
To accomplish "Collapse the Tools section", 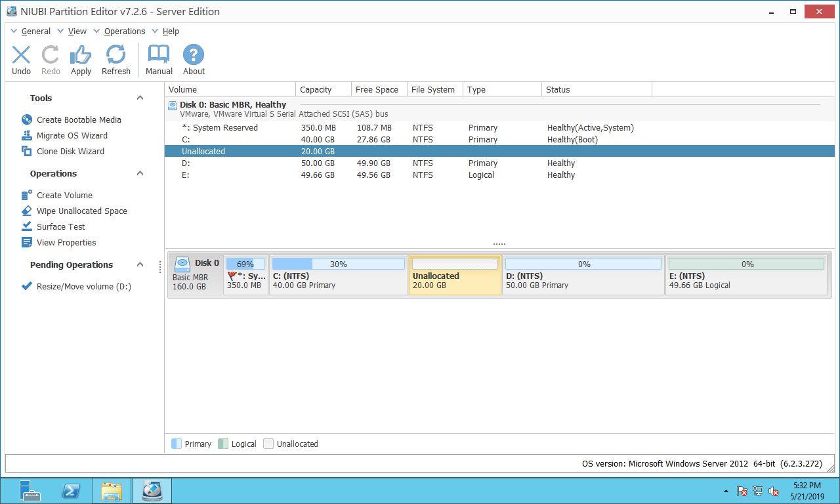I will coord(140,97).
